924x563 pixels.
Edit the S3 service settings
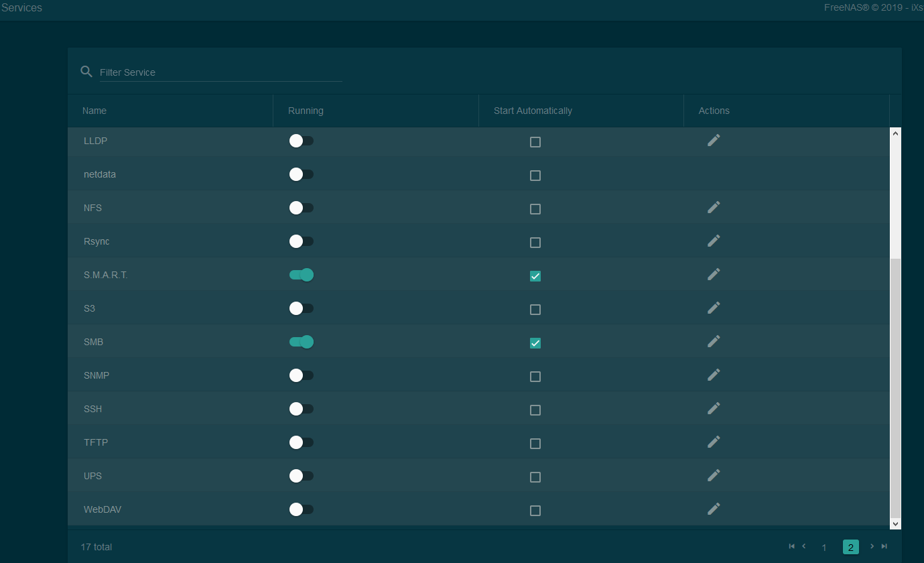point(714,308)
